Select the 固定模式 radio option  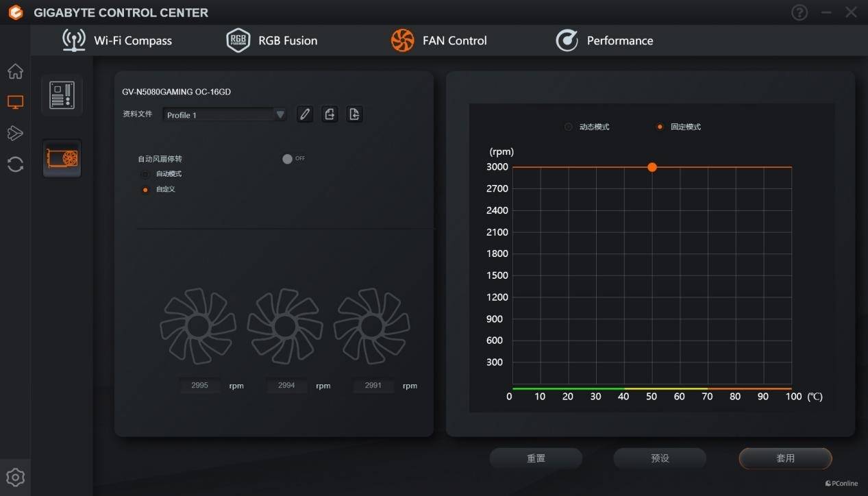point(660,127)
